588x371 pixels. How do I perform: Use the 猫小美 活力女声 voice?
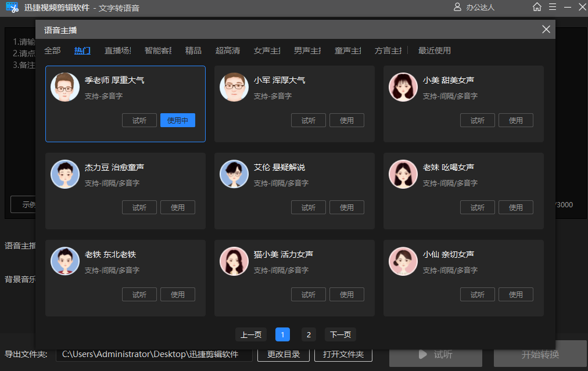(x=347, y=294)
